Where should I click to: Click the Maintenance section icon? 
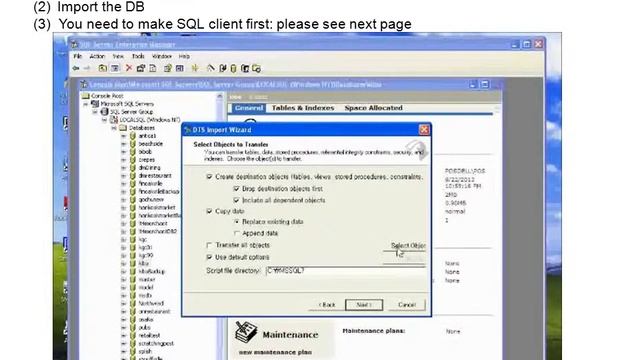pos(246,332)
